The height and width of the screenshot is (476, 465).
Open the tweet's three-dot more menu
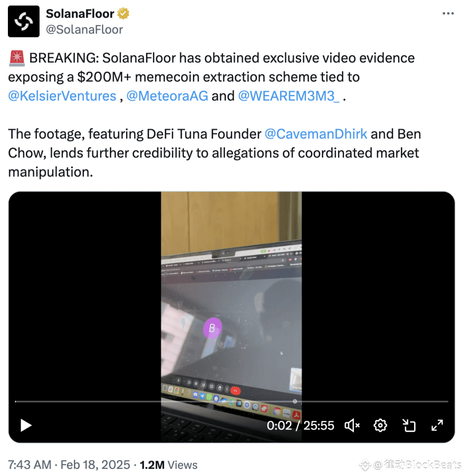tap(448, 13)
